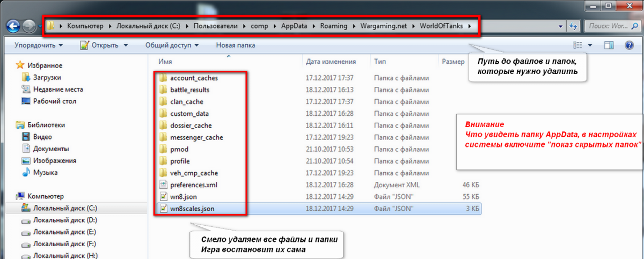
Task: Select the pmod folder icon
Action: click(x=164, y=149)
